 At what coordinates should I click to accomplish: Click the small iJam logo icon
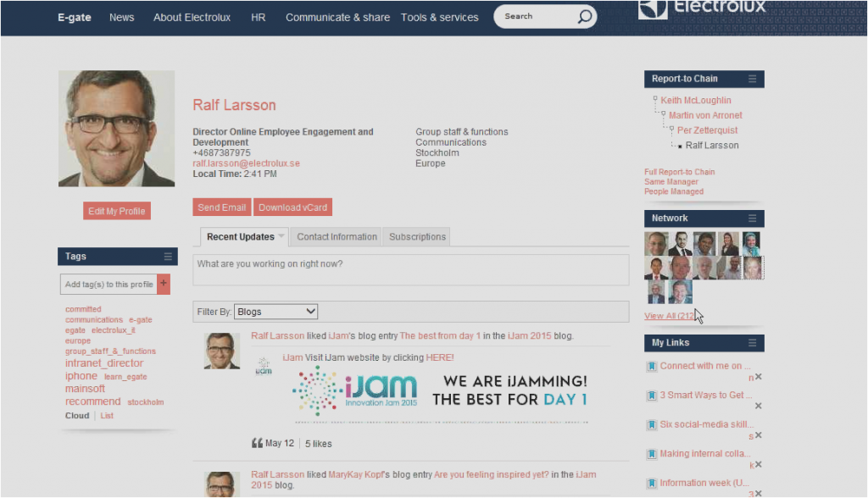264,366
